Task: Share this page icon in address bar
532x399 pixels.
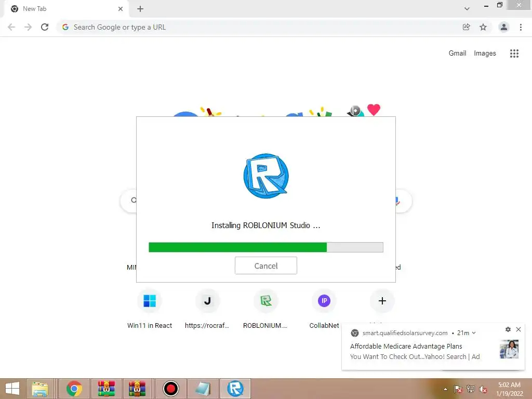Action: [x=466, y=27]
